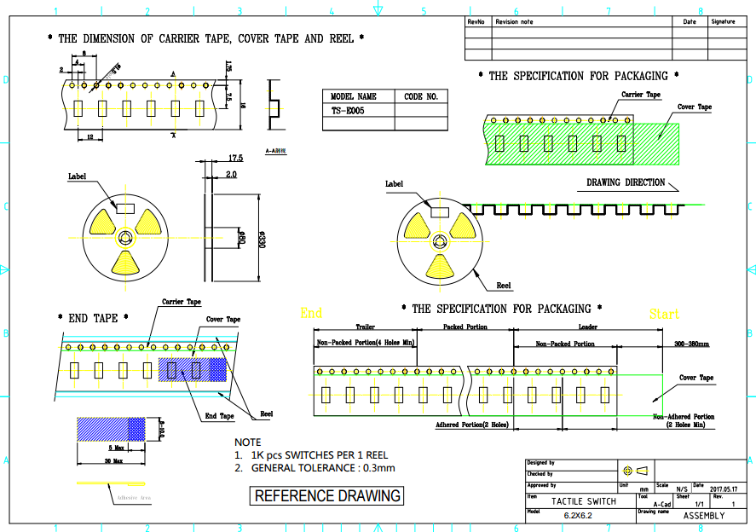
Task: Click the Signature column header
Action: pos(722,21)
